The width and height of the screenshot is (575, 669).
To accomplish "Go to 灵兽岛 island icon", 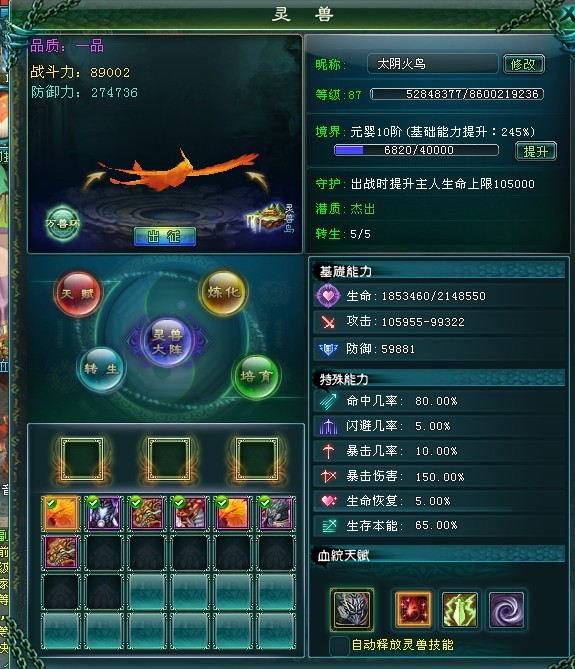I will pos(271,218).
